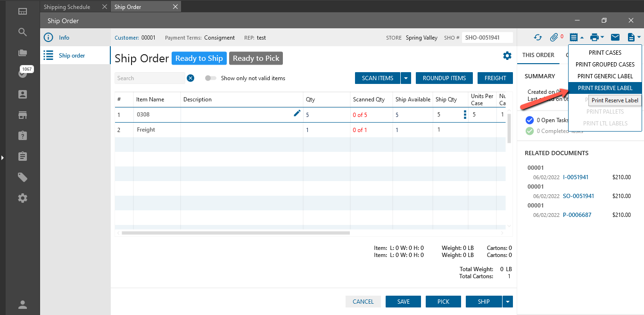The image size is (644, 315).
Task: Open the printer dropdown in toolbar
Action: coord(596,37)
